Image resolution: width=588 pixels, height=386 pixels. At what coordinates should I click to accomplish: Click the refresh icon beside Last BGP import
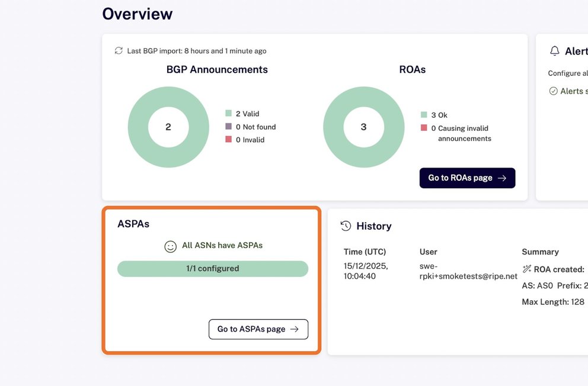click(x=119, y=51)
